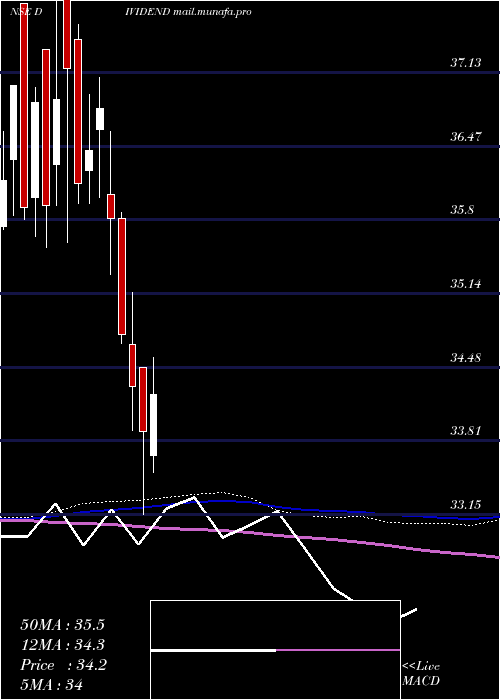Image resolution: width=500 pixels, height=700 pixels.
Task: Click the NSE D title text
Action: tap(26, 12)
